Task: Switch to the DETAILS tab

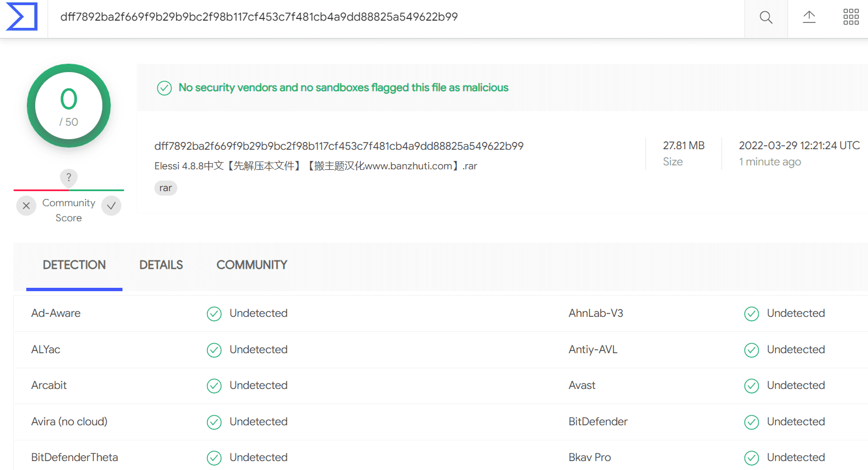Action: (x=161, y=265)
